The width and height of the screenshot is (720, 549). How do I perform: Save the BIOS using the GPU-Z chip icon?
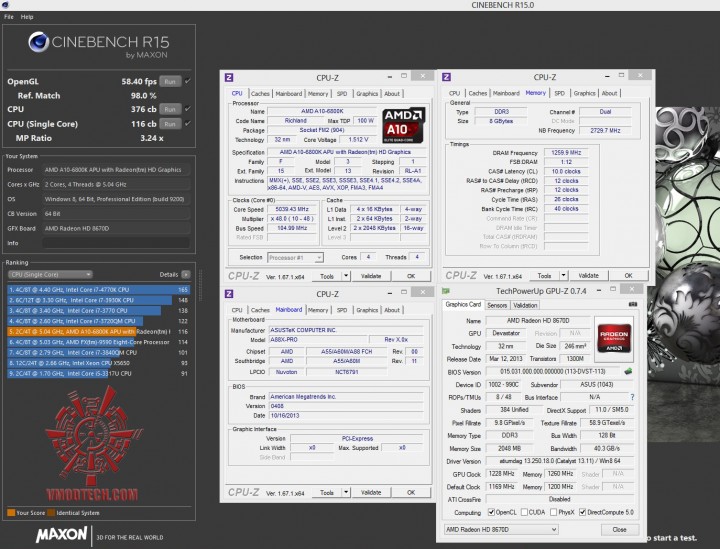[628, 371]
